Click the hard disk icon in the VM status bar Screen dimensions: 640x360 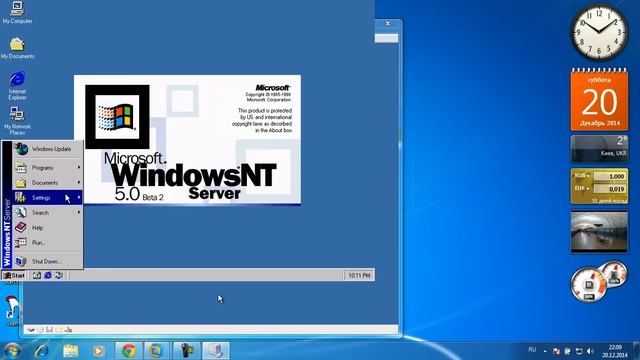pos(31,329)
